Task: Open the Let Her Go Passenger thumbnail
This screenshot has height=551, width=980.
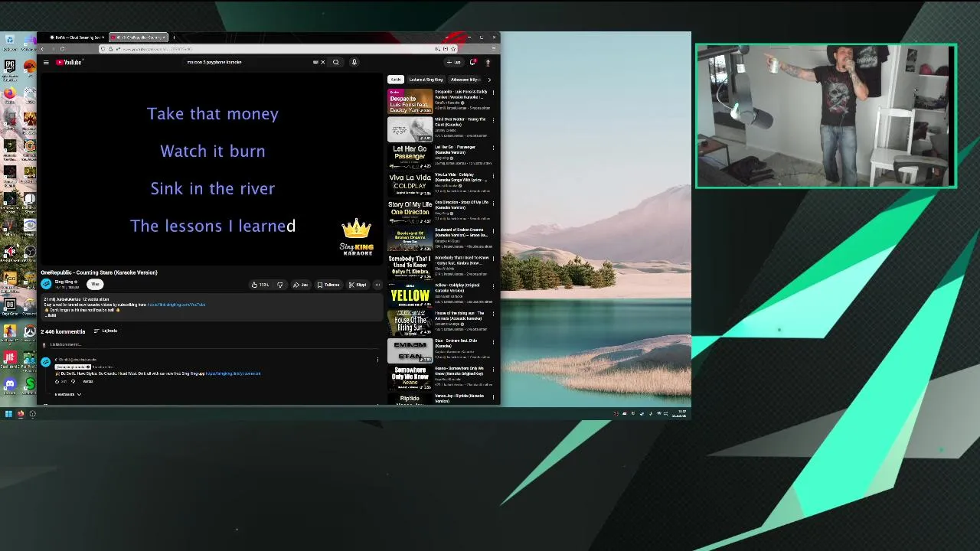Action: [410, 156]
